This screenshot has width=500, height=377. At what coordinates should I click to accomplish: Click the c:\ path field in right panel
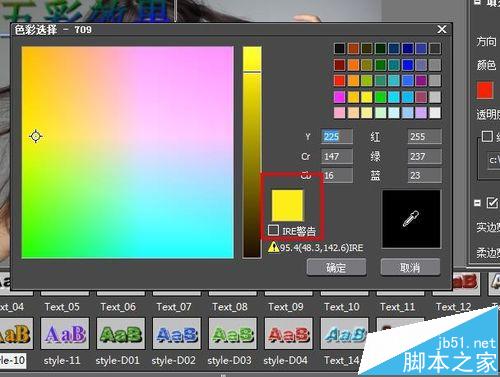point(494,161)
